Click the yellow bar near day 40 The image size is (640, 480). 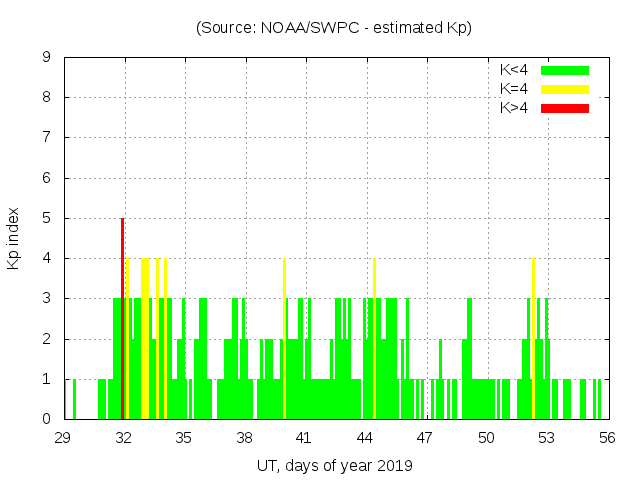284,340
